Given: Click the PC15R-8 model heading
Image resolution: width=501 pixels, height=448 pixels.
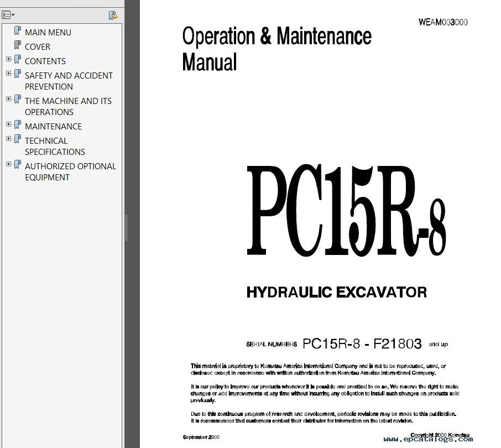Looking at the screenshot, I should click(x=346, y=211).
